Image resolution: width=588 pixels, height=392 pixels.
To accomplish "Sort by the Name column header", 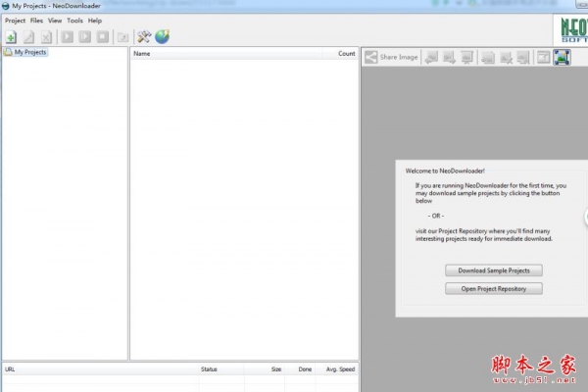I will [x=226, y=54].
